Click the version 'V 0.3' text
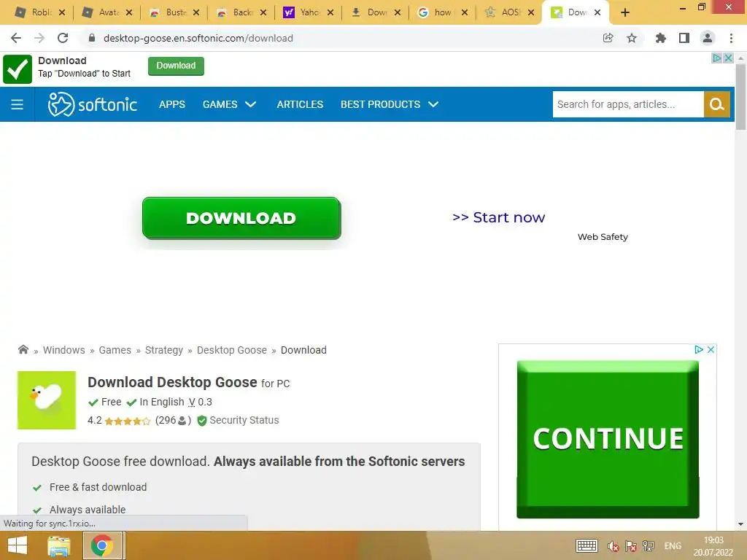Image resolution: width=747 pixels, height=560 pixels. pos(200,402)
